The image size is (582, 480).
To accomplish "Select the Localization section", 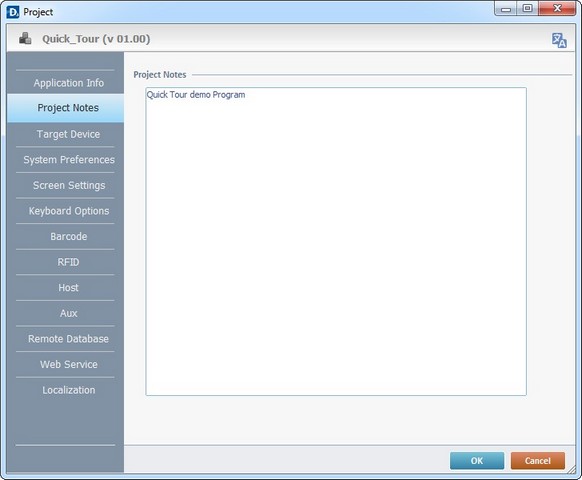I will coord(69,390).
